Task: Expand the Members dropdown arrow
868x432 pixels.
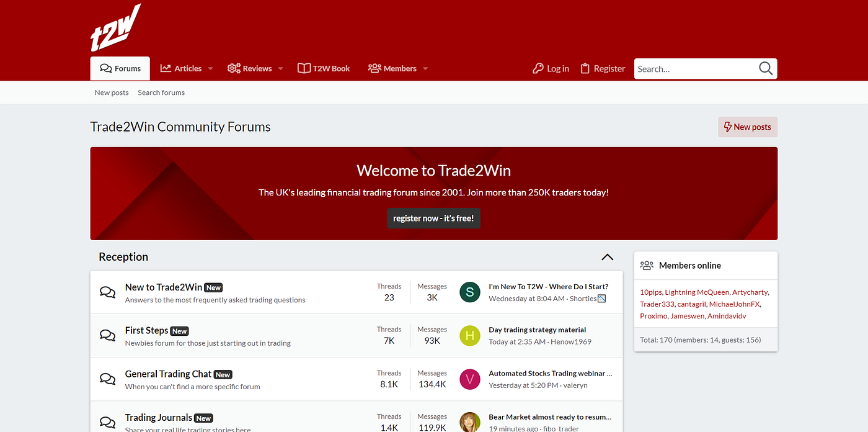Action: click(425, 69)
